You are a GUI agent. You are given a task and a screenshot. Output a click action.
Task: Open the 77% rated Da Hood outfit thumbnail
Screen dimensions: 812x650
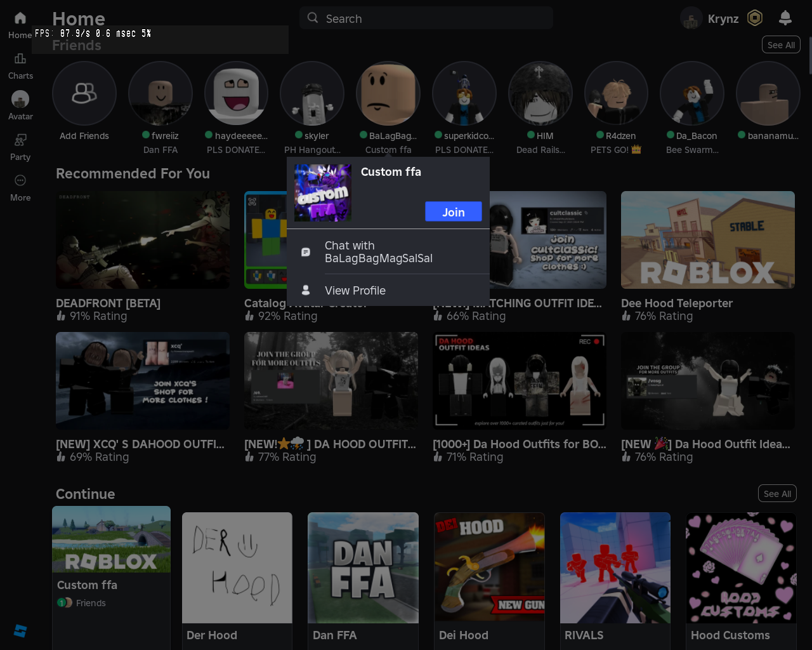pyautogui.click(x=331, y=381)
